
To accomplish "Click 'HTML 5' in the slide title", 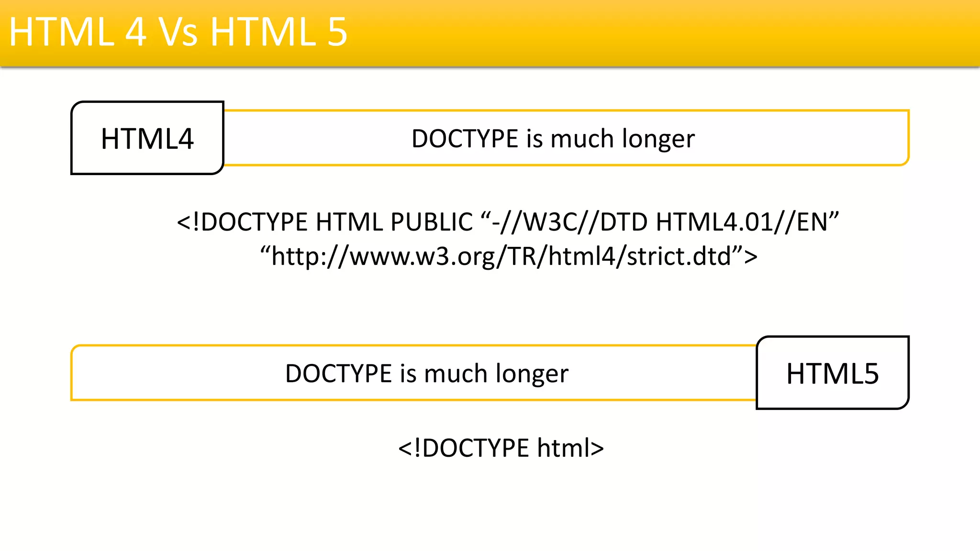I will click(279, 32).
